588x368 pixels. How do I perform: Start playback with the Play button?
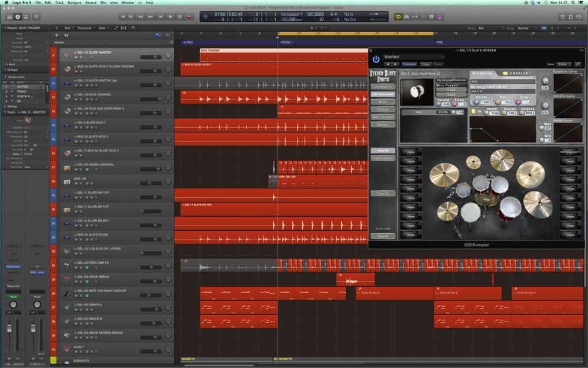[x=171, y=17]
